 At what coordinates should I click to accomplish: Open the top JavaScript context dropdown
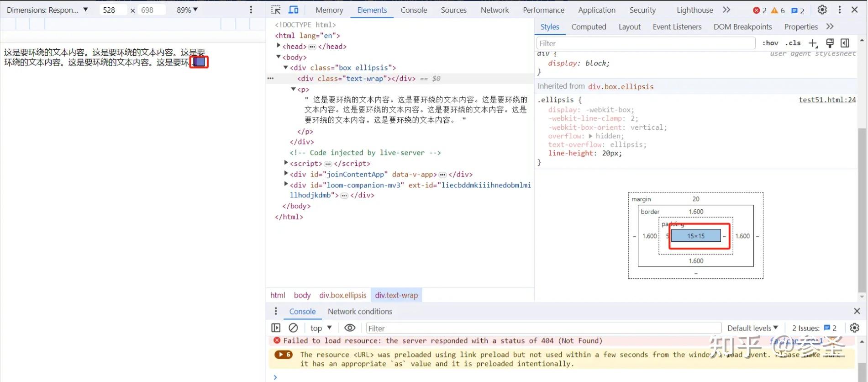point(321,328)
